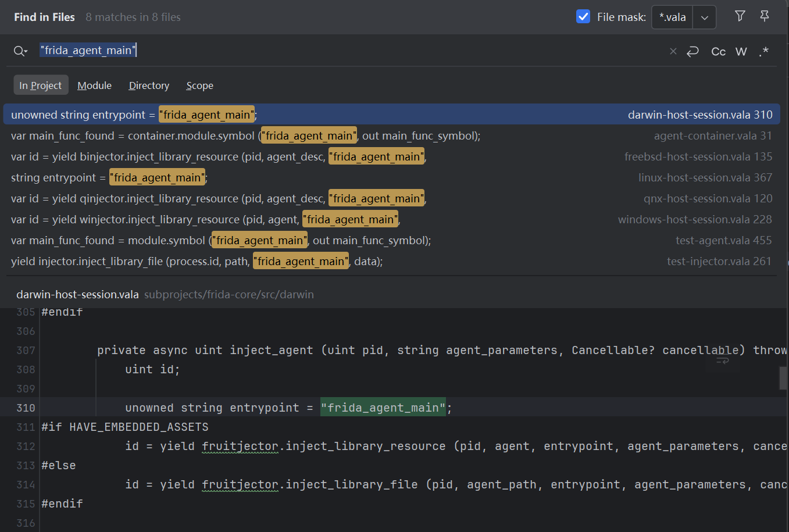
Task: Open the file mask dropdown arrow
Action: (x=704, y=17)
